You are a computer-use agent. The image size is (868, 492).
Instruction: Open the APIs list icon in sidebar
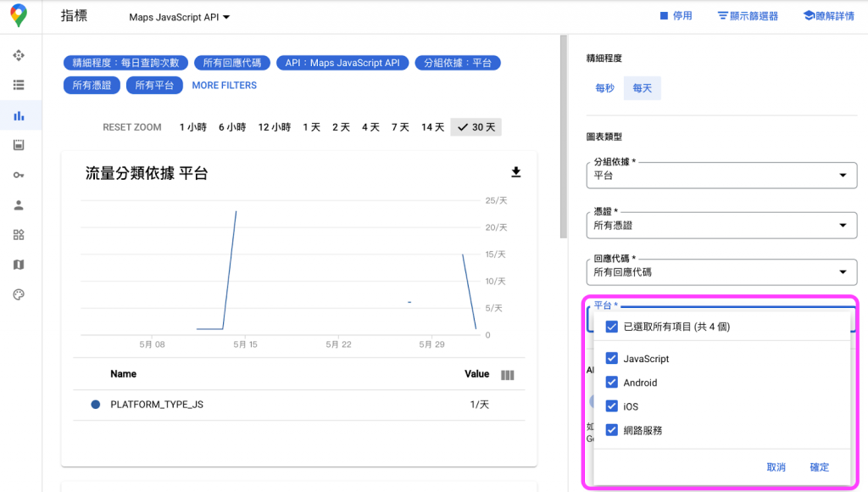click(19, 85)
